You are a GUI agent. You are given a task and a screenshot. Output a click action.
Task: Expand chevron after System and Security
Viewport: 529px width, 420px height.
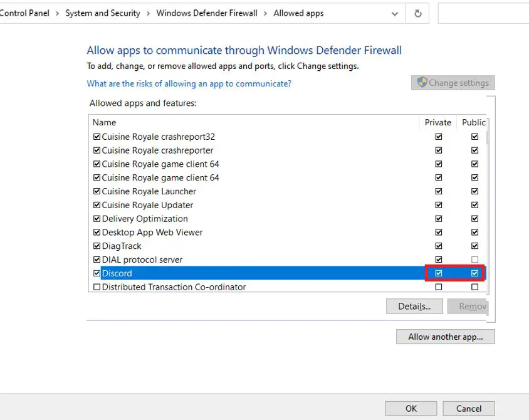pyautogui.click(x=148, y=13)
